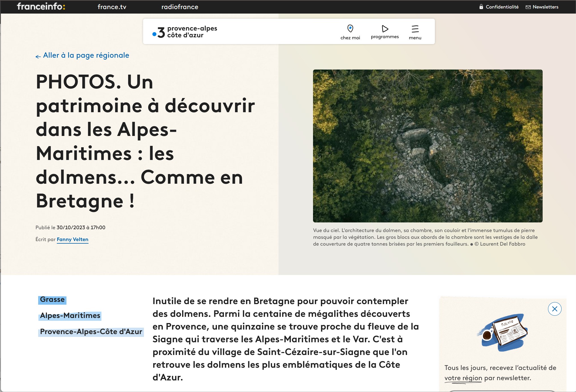This screenshot has height=392, width=576.
Task: Go to france.tv site
Action: (x=112, y=7)
